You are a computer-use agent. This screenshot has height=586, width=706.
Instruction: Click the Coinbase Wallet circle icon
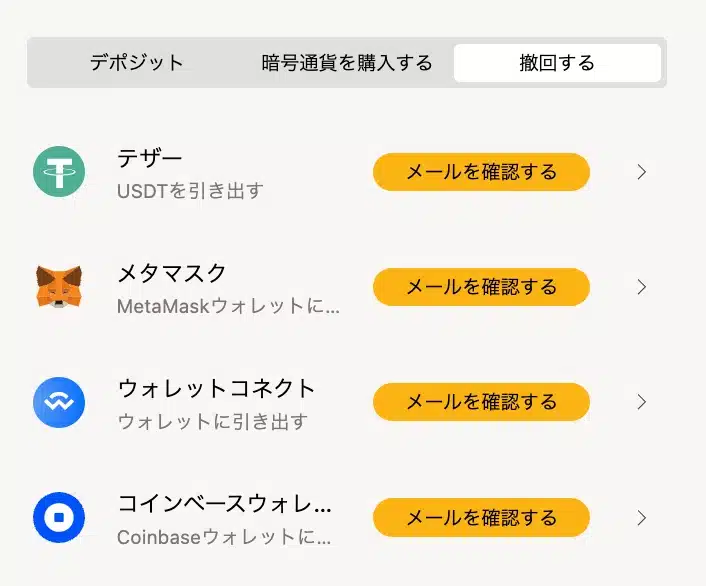point(59,517)
